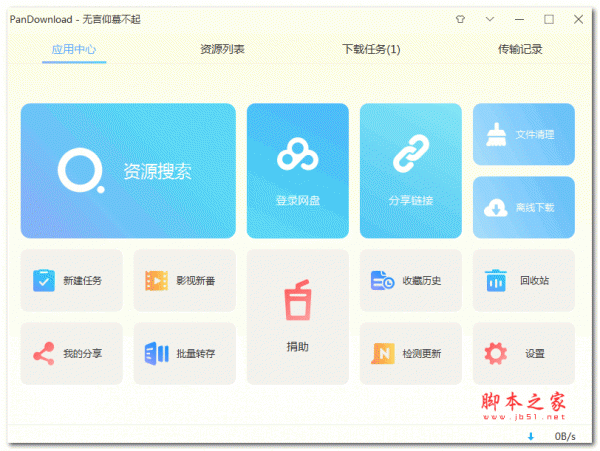This screenshot has height=451, width=600.
Task: Switch to the 应用中心 tab
Action: click(x=74, y=49)
